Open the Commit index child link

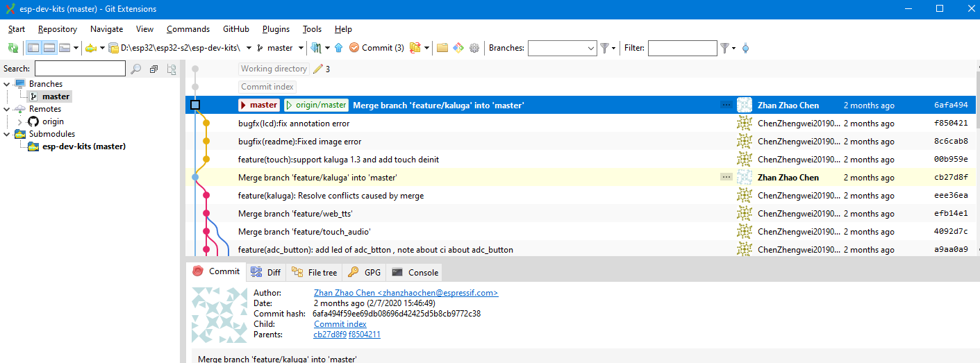340,324
